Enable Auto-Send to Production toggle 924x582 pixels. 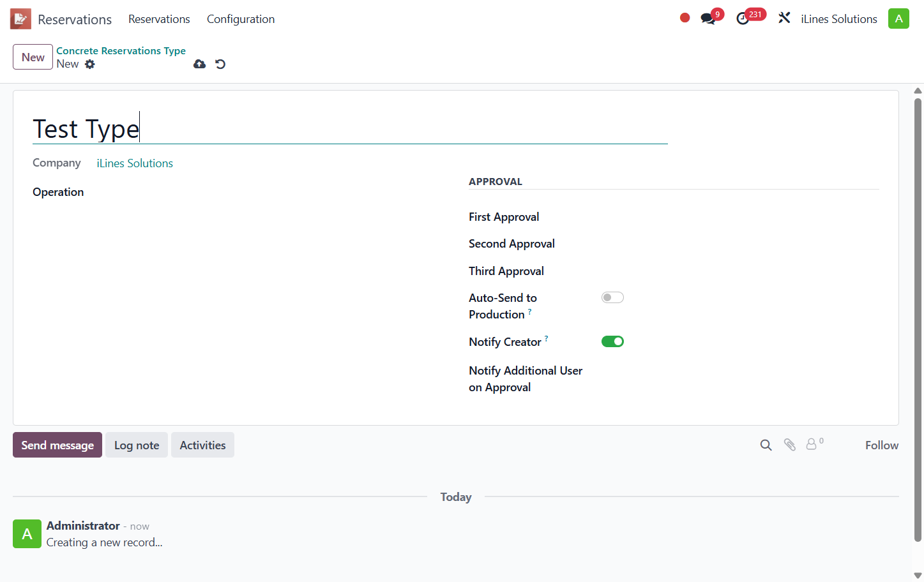tap(612, 297)
